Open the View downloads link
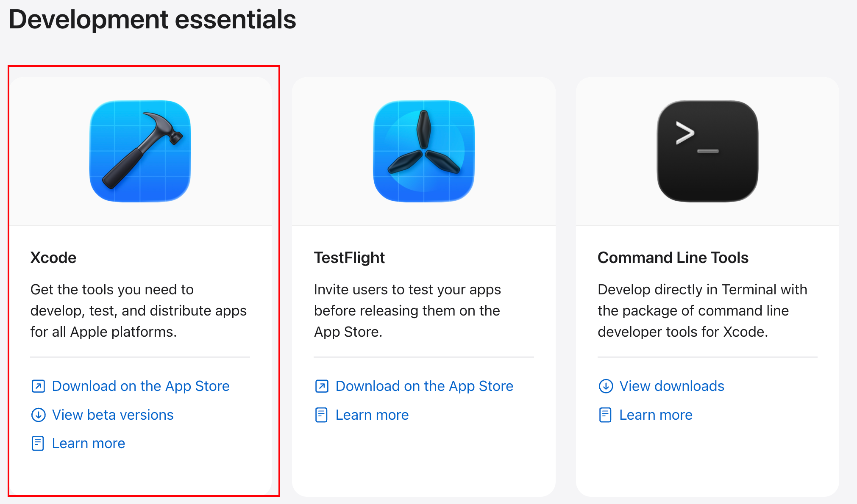857x504 pixels. [x=672, y=386]
